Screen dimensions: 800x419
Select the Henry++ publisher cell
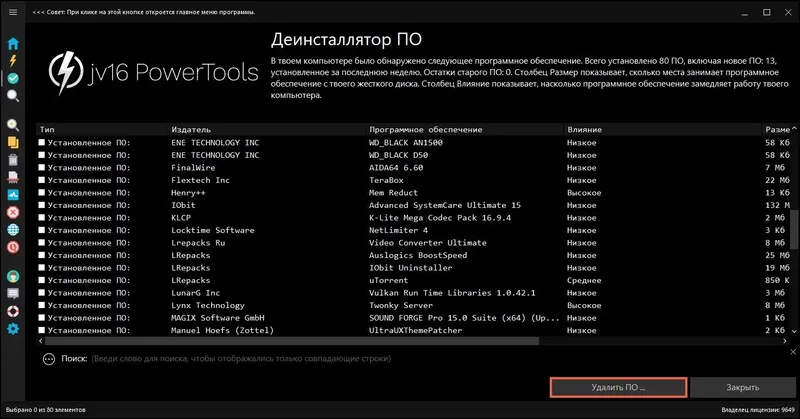pyautogui.click(x=188, y=193)
